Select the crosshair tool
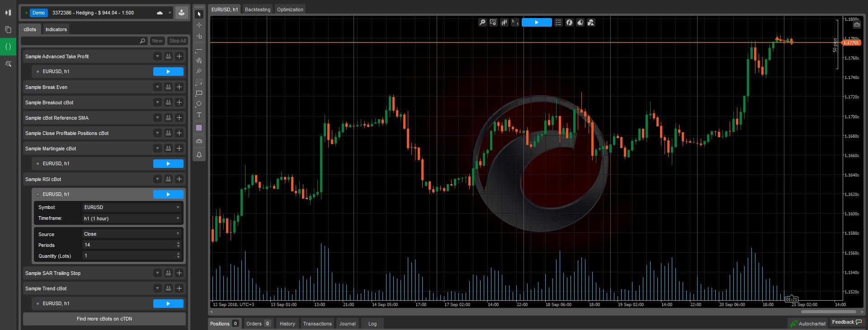 199,25
